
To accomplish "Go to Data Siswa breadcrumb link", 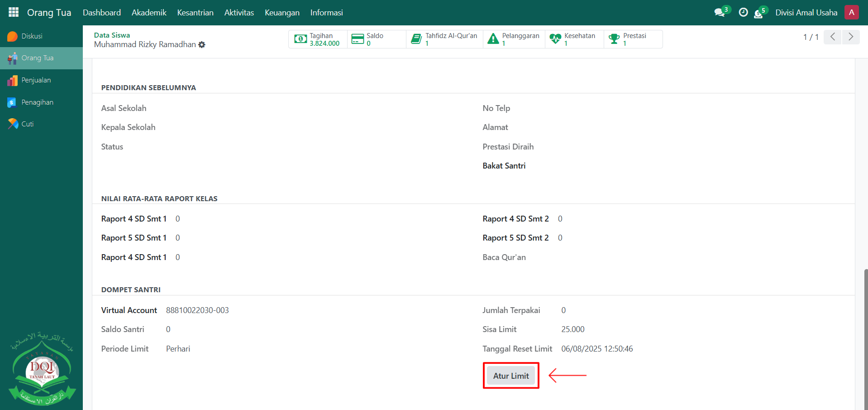I will coord(112,35).
